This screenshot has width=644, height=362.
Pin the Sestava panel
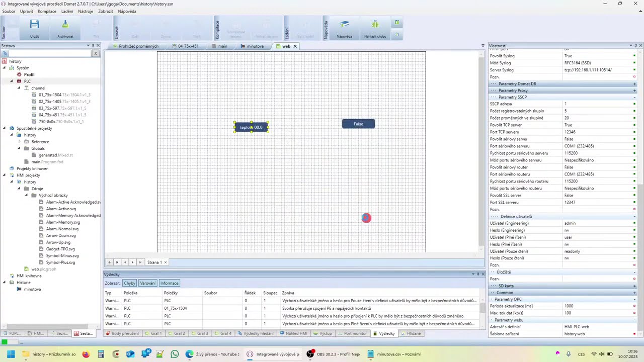[x=93, y=46]
